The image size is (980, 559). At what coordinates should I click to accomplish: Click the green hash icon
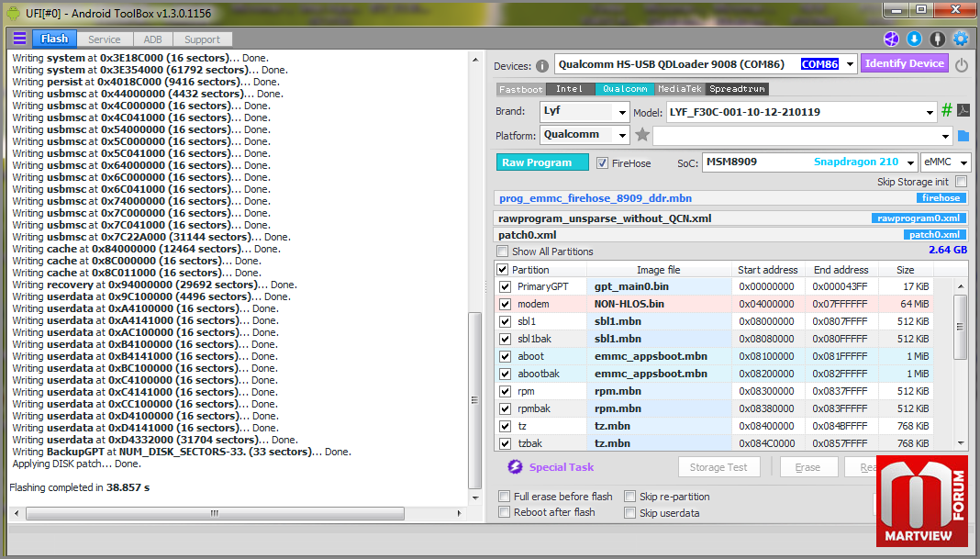[947, 111]
